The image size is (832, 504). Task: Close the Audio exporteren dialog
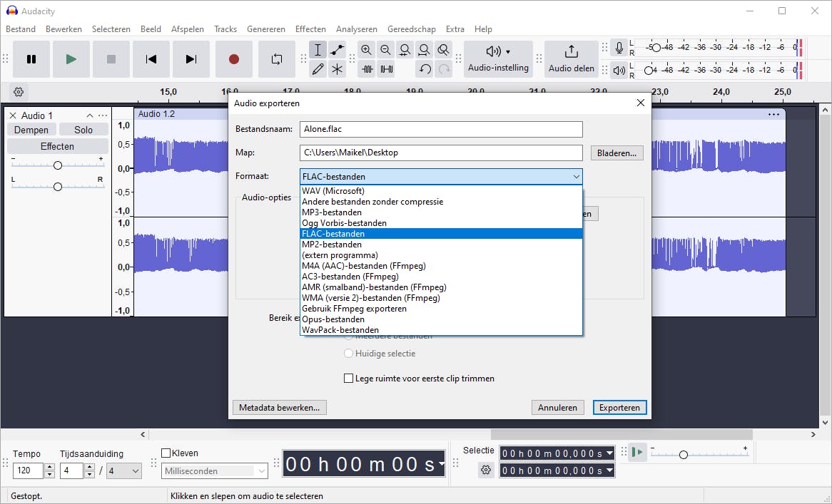[641, 103]
